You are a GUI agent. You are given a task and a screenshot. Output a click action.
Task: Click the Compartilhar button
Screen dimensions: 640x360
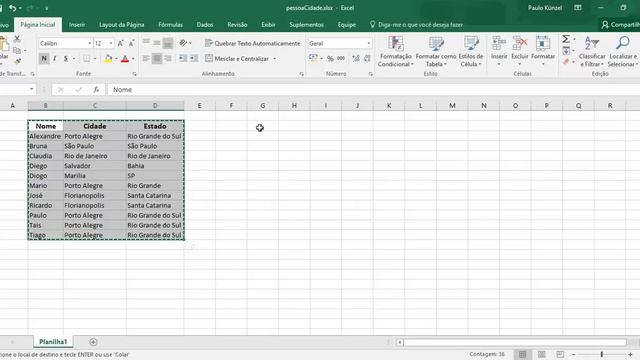click(620, 25)
